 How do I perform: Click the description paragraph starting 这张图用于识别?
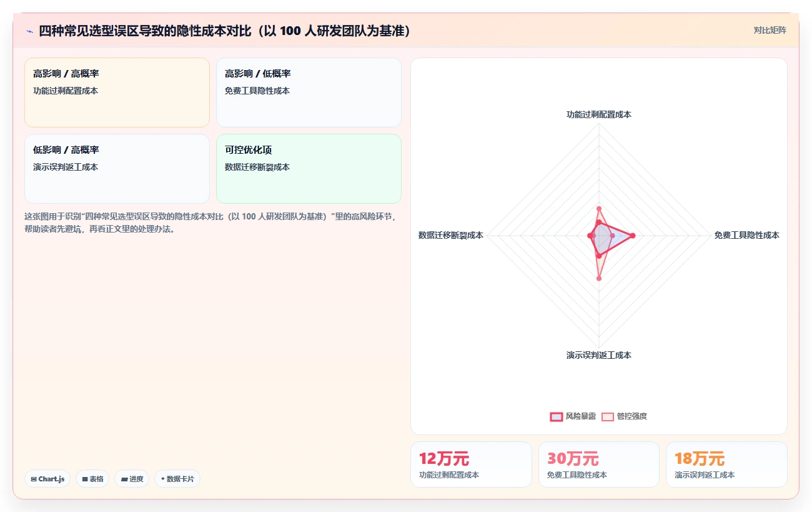tap(210, 223)
